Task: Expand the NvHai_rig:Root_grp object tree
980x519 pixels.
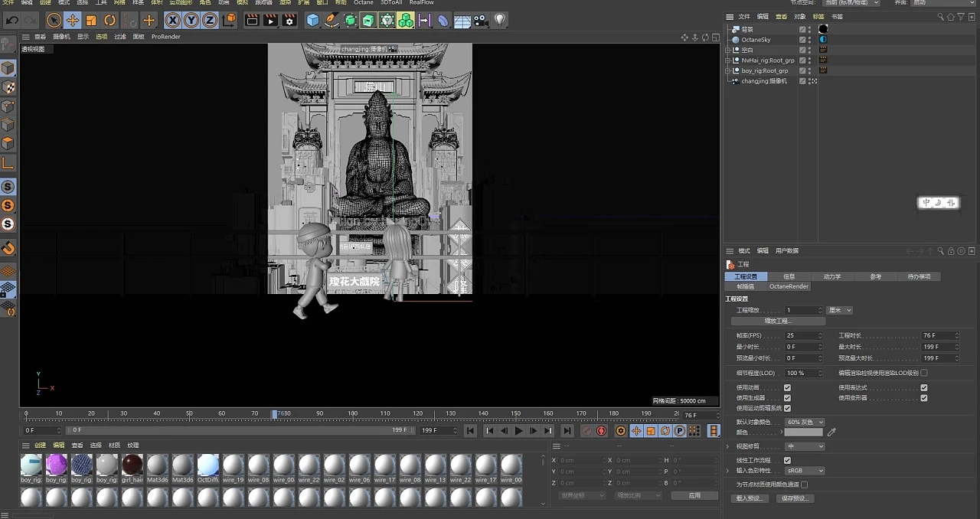Action: coord(727,60)
